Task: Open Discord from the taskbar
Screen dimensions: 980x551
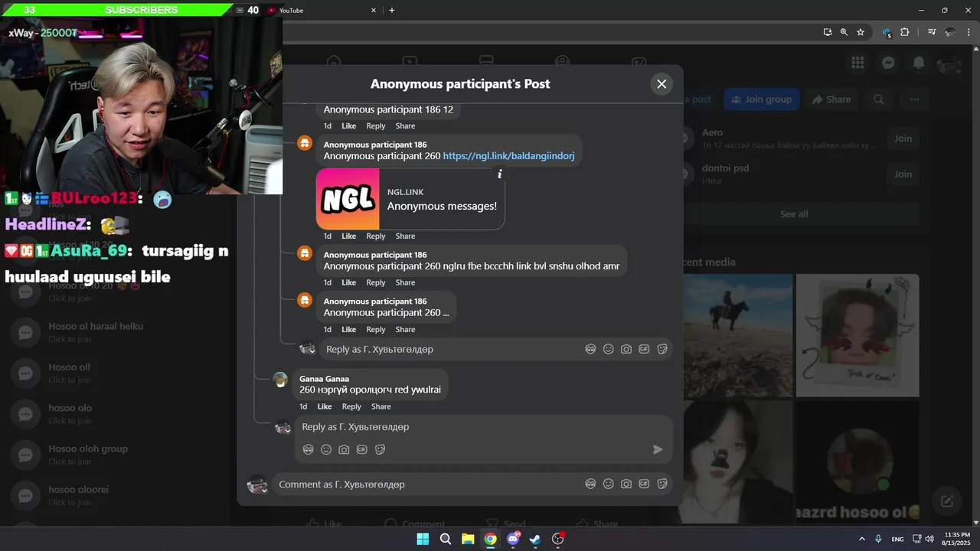Action: click(x=513, y=539)
